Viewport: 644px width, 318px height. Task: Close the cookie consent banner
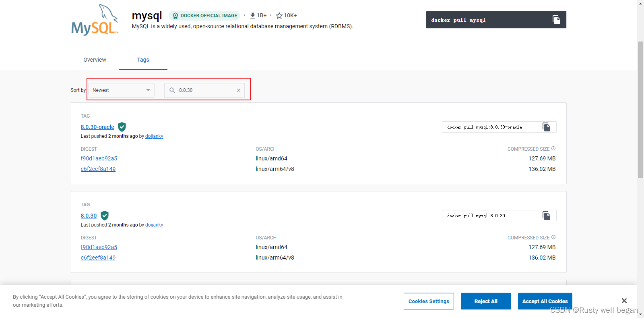tap(624, 301)
